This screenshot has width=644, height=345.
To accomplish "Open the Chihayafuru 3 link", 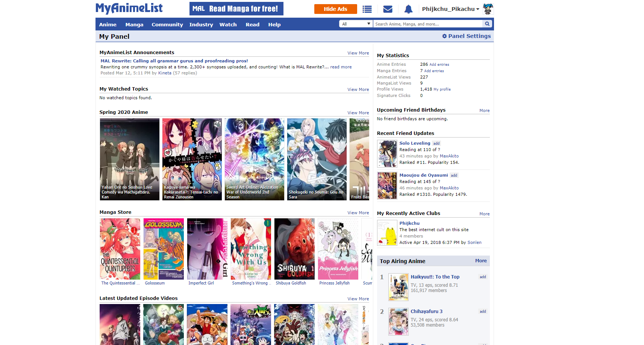I will point(426,312).
